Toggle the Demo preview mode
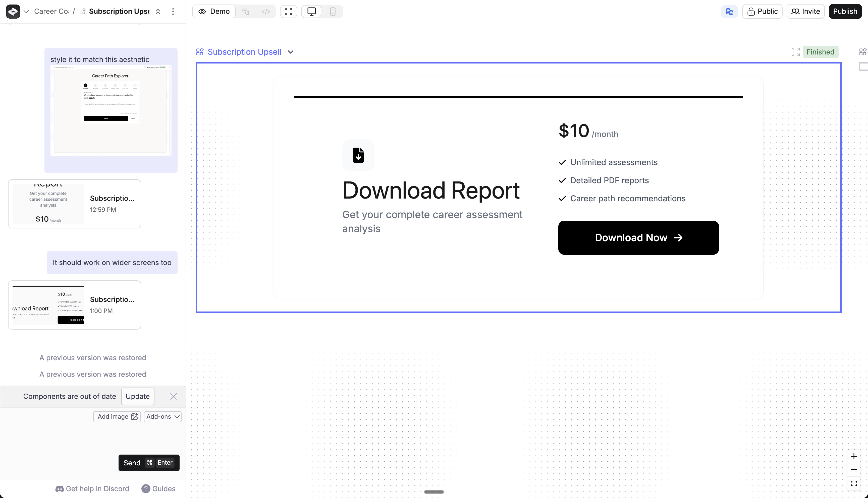The height and width of the screenshot is (498, 868). pyautogui.click(x=214, y=12)
